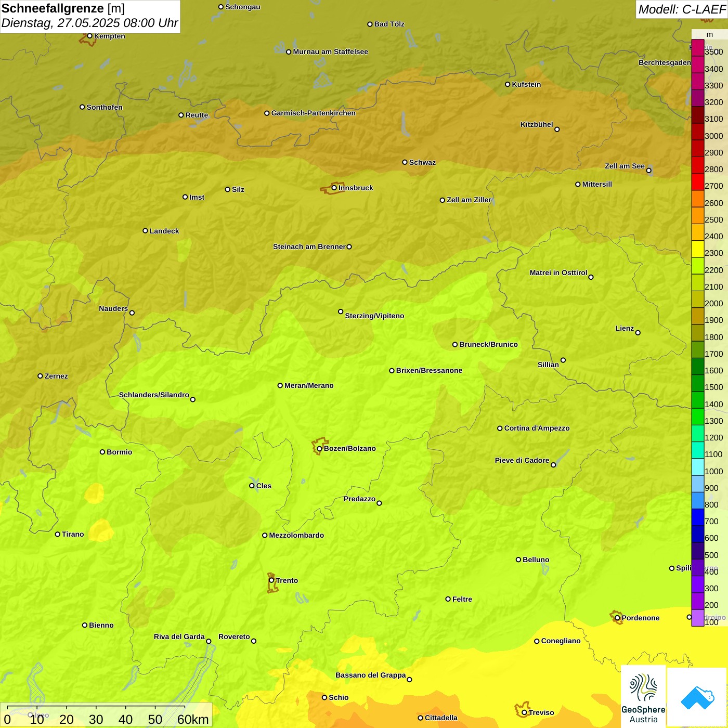Click the Schneefallgrenze [m] title
The image size is (728, 728).
click(63, 8)
